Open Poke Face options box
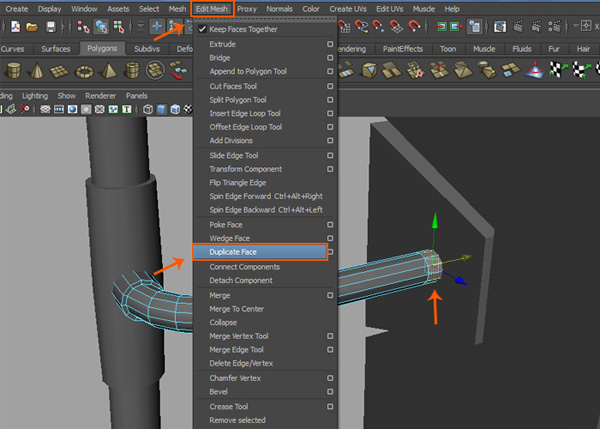Image resolution: width=600 pixels, height=429 pixels. pyautogui.click(x=330, y=225)
